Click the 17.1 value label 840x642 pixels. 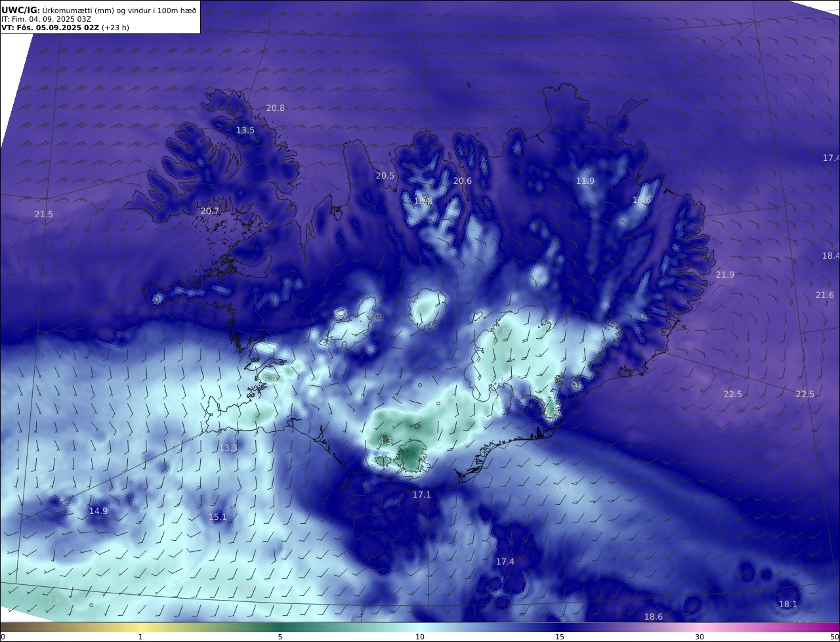tap(422, 495)
